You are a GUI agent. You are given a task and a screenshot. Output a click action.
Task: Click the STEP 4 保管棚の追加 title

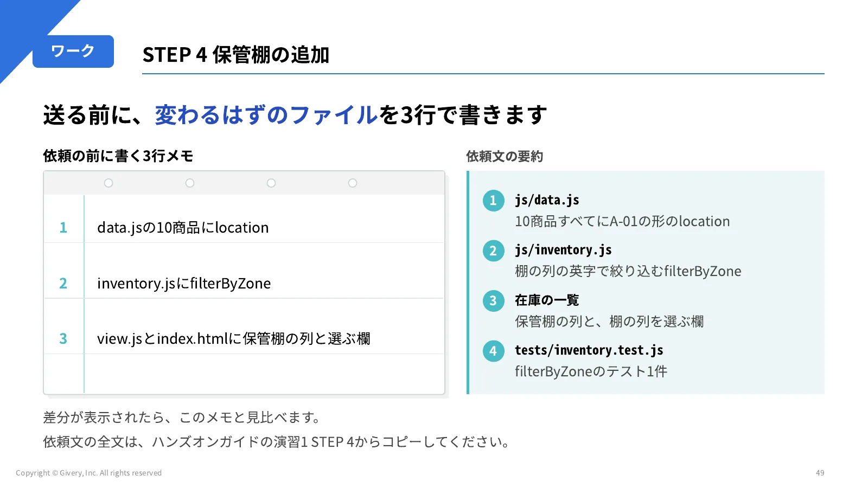coord(235,55)
